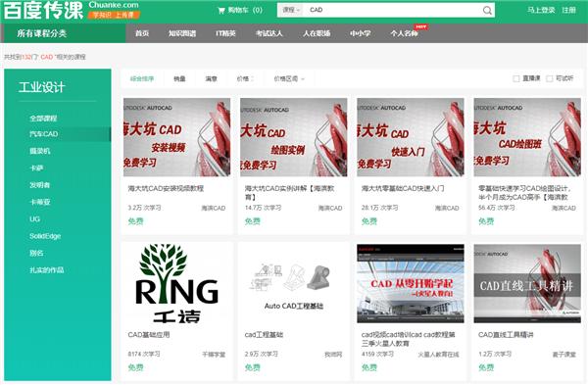Screen dimensions: 588x385
Task: Click CAD基础应用 course title
Action: click(x=149, y=334)
